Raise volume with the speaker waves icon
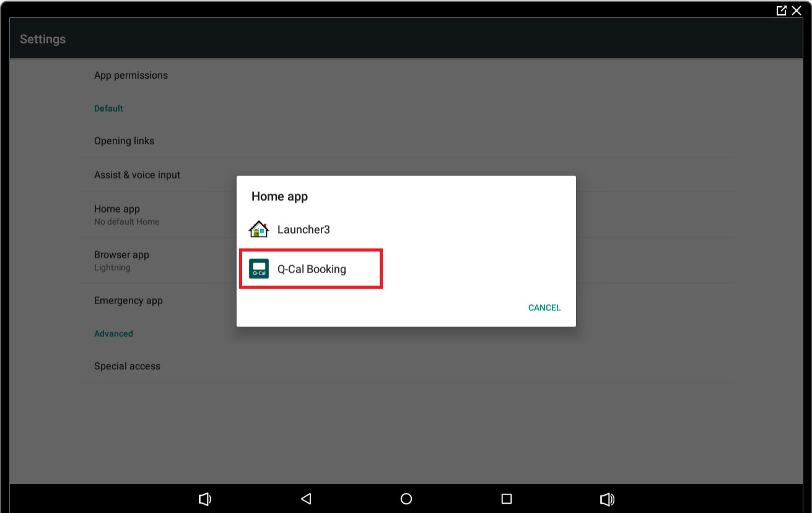 tap(607, 499)
